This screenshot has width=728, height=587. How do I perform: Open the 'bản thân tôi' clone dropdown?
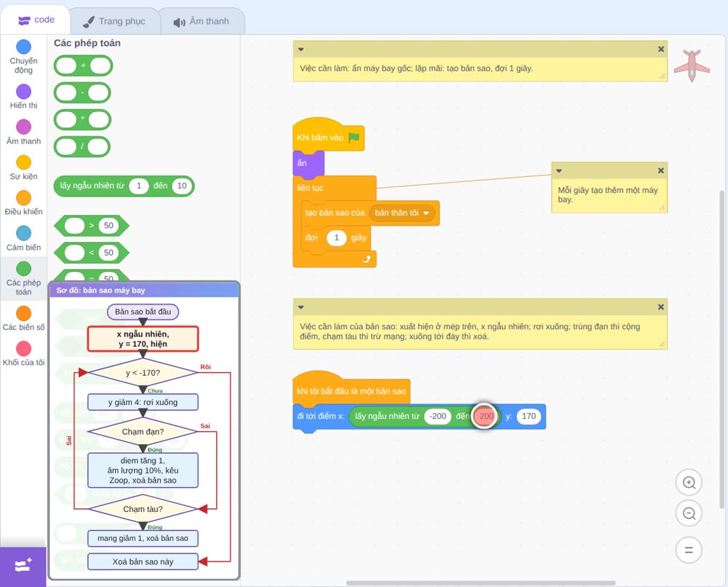coord(403,213)
